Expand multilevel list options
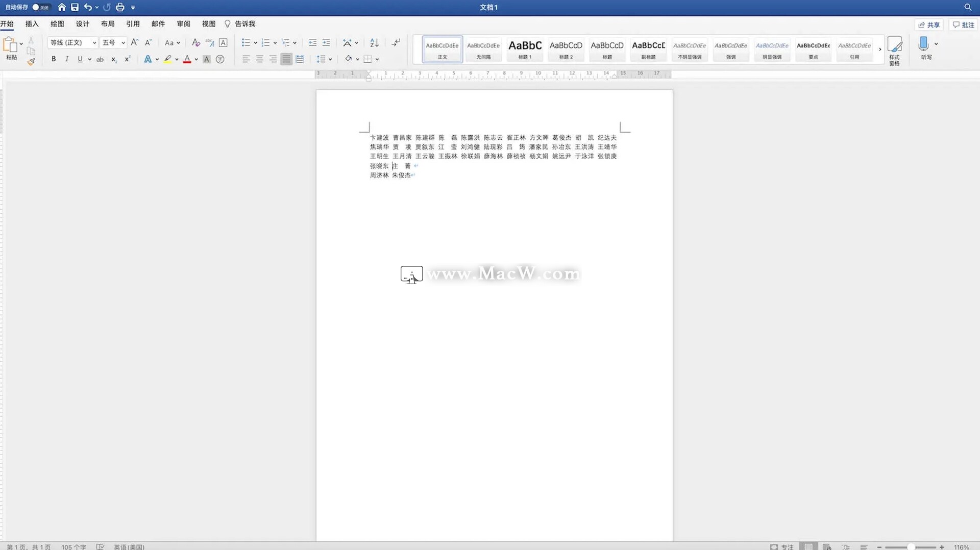980x550 pixels. pyautogui.click(x=295, y=43)
